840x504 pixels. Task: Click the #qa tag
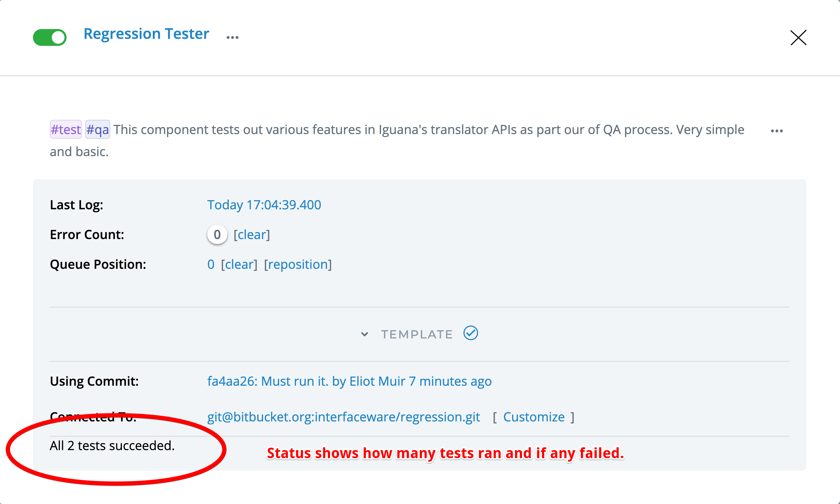point(98,129)
